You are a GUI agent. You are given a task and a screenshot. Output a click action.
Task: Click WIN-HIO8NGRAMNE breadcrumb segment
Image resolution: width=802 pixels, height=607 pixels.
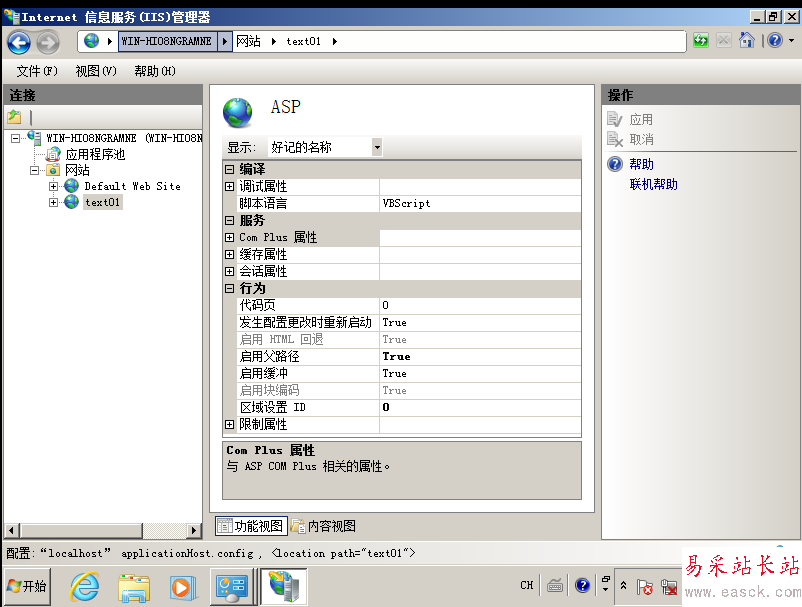[x=167, y=41]
